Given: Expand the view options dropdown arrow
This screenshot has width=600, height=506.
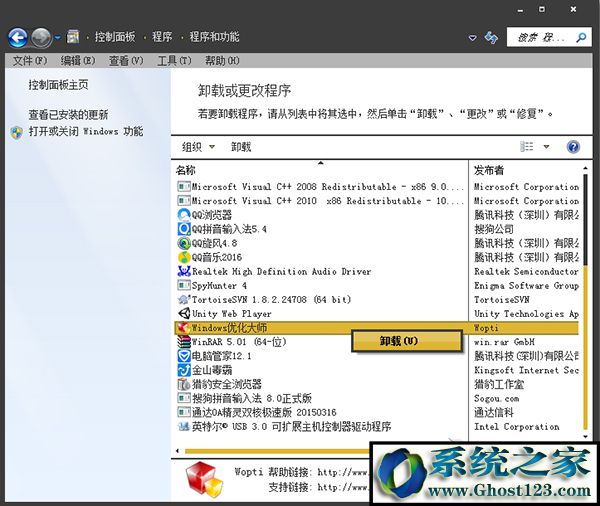Looking at the screenshot, I should coord(546,147).
